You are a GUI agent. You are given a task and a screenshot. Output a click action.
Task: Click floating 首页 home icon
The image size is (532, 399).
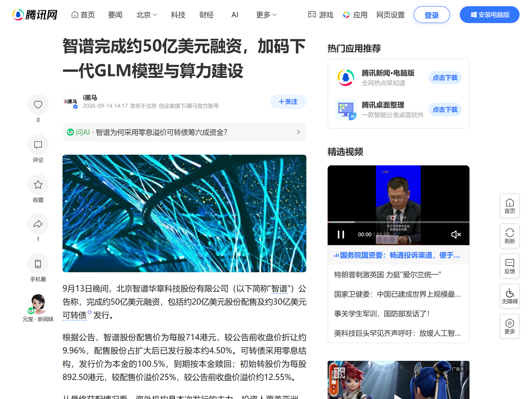[510, 206]
